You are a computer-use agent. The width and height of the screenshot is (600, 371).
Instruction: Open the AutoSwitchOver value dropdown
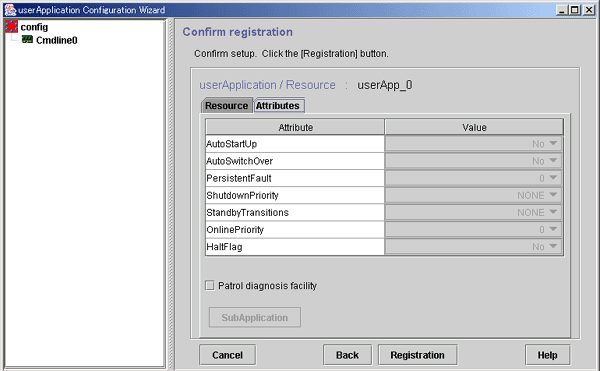(x=473, y=161)
